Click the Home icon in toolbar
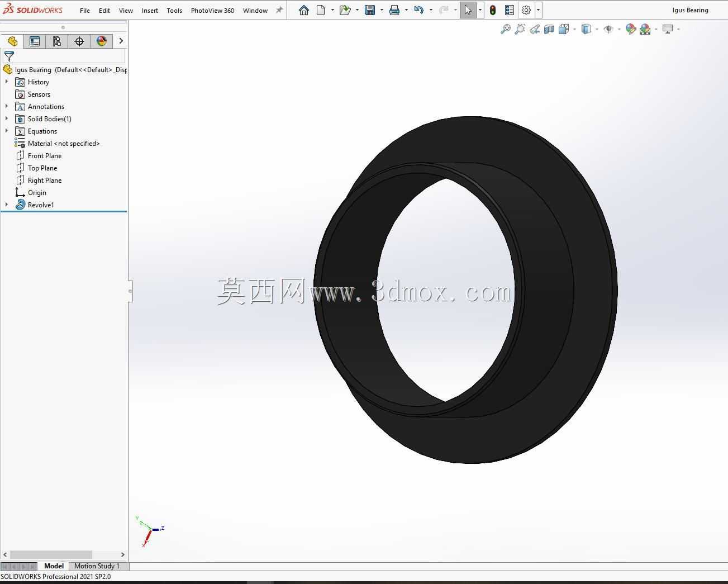728x584 pixels. [x=304, y=10]
